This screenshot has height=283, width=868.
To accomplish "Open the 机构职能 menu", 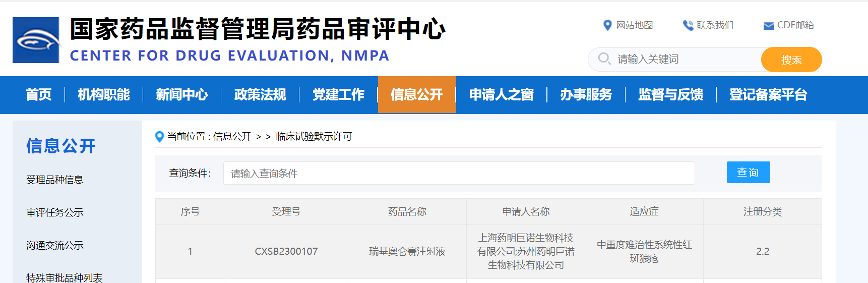I will click(x=104, y=94).
